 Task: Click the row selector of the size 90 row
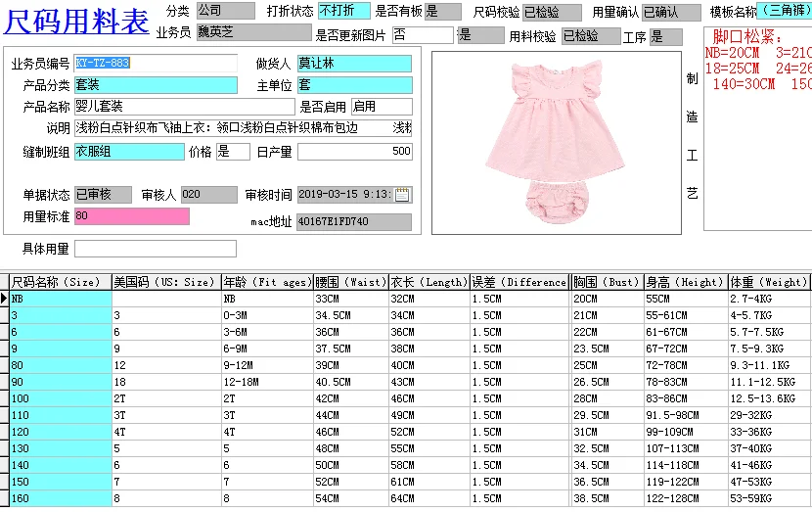click(4, 382)
